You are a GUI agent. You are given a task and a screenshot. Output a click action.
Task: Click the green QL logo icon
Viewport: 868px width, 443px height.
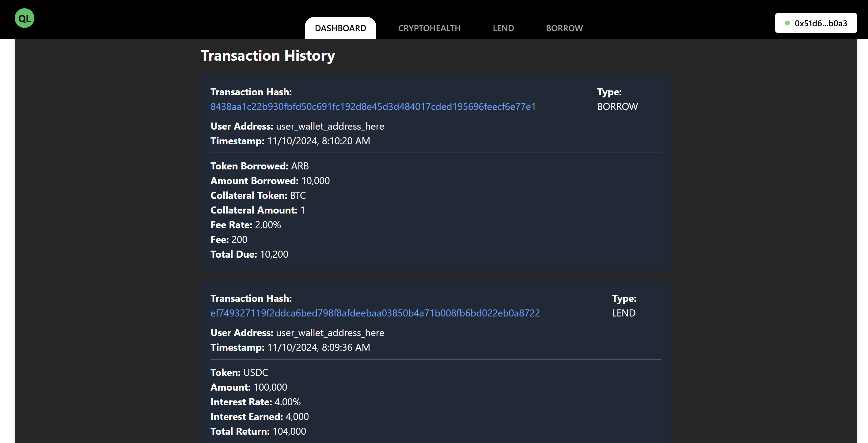(x=24, y=18)
